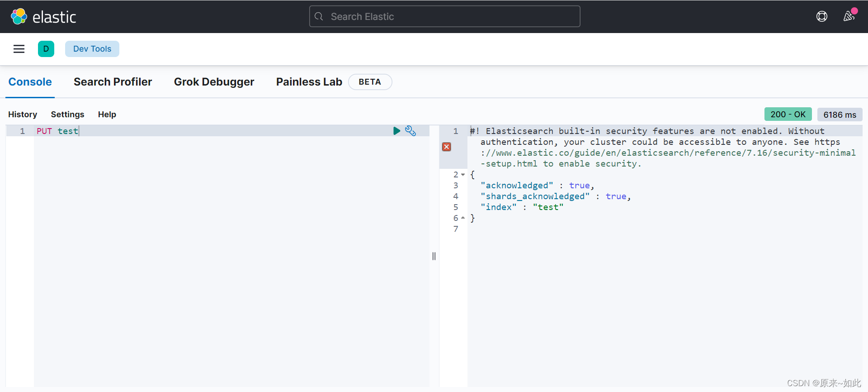Click the "index" key in response
The width and height of the screenshot is (868, 392).
pyautogui.click(x=499, y=207)
